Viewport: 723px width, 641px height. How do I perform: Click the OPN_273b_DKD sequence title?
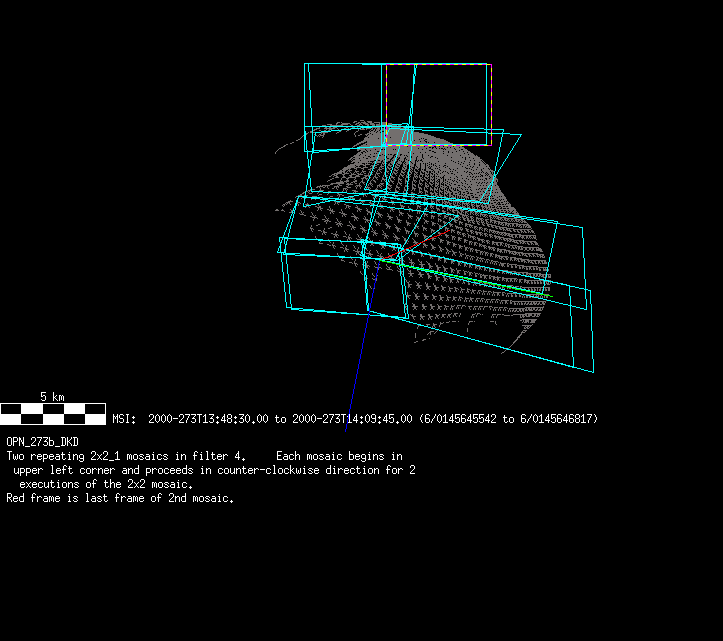tap(42, 441)
